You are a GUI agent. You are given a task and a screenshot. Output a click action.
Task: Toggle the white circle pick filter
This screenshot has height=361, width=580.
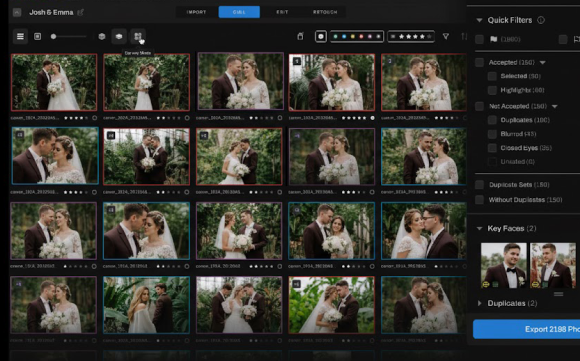pyautogui.click(x=321, y=36)
